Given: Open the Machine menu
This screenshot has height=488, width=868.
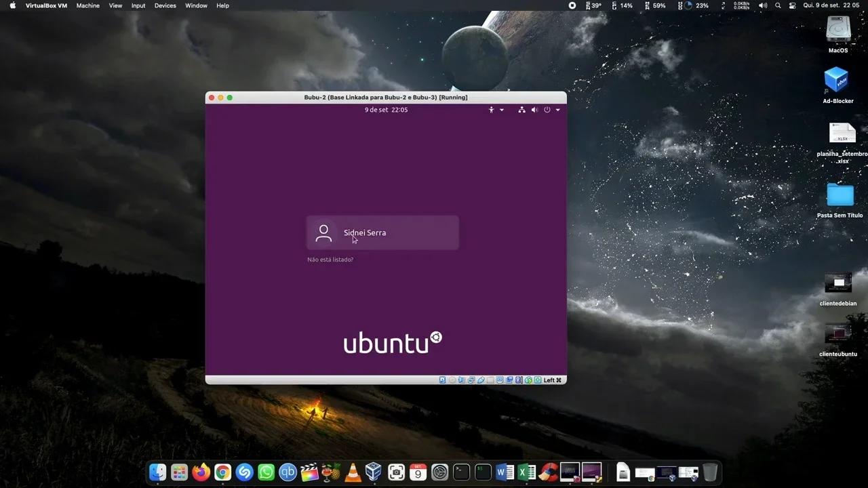Looking at the screenshot, I should (x=87, y=5).
